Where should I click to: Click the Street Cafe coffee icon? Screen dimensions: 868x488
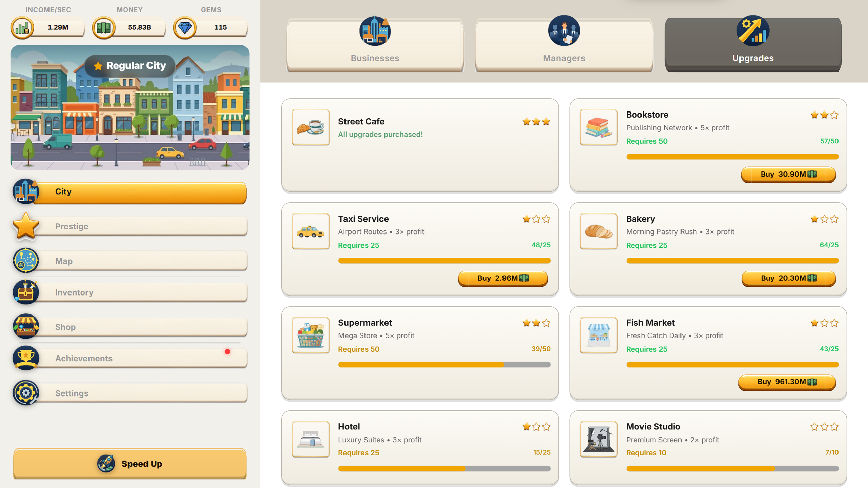coord(311,127)
